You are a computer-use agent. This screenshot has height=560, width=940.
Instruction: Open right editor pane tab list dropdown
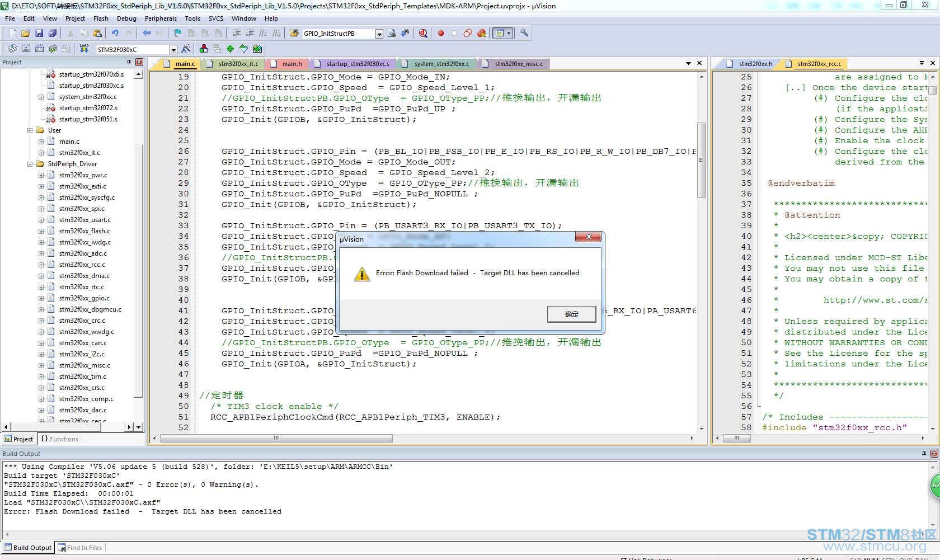coord(922,63)
